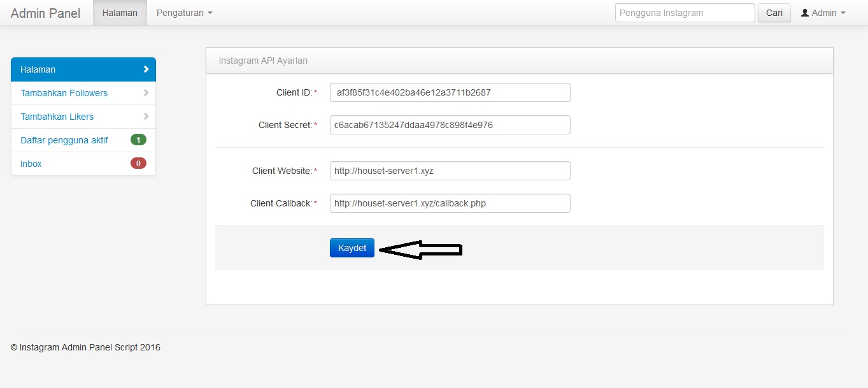This screenshot has width=868, height=388.
Task: Click the white chevron on the Halaman sidebar item
Action: coord(145,69)
